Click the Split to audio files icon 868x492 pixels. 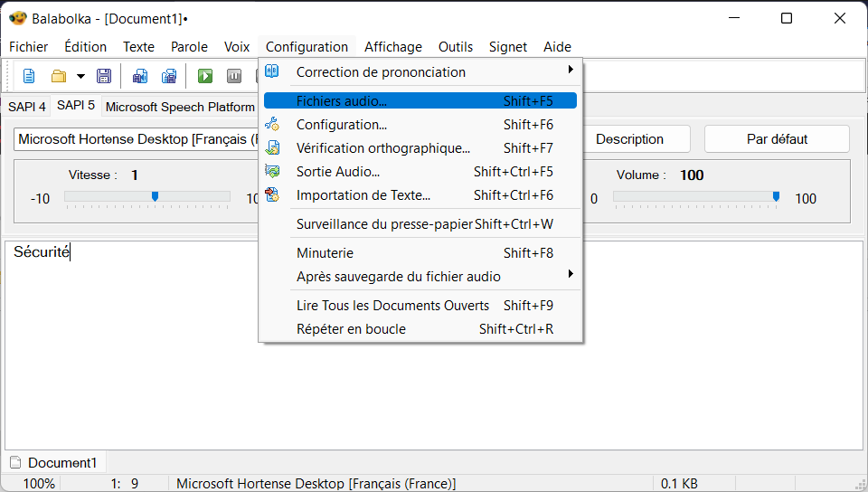(169, 76)
